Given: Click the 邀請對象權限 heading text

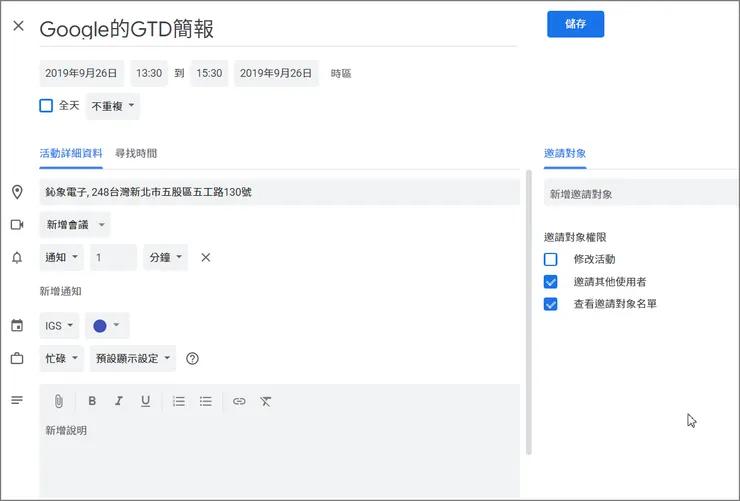Looking at the screenshot, I should [x=575, y=237].
